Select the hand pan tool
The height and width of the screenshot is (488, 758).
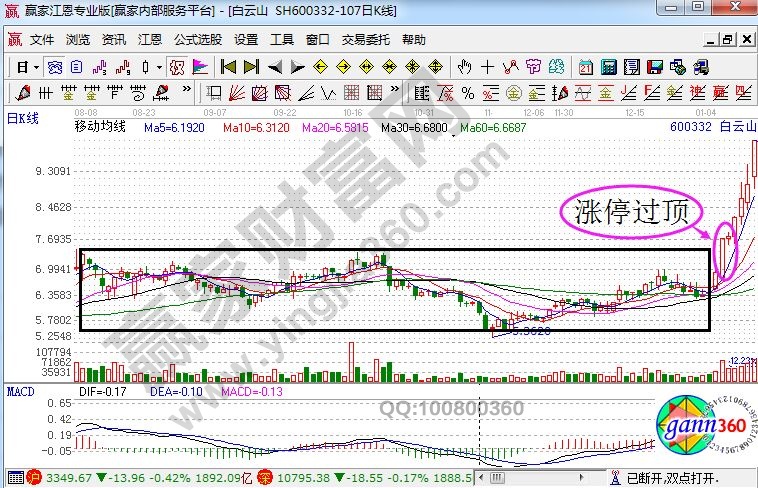464,67
